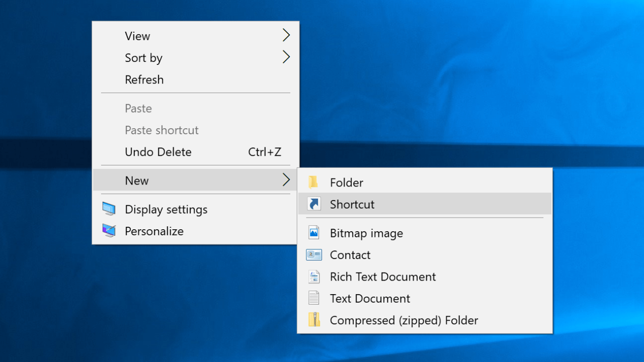This screenshot has width=644, height=362.
Task: Click the zipped folder icon
Action: pyautogui.click(x=314, y=320)
